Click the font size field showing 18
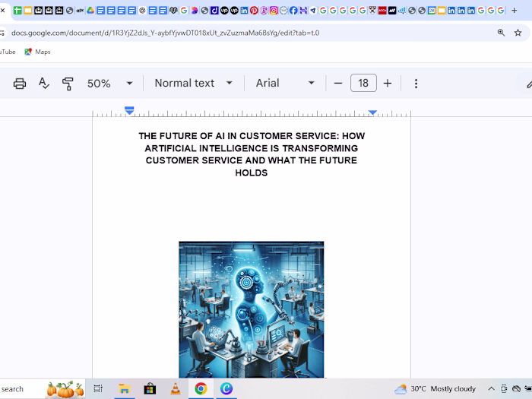The width and height of the screenshot is (532, 399). [x=363, y=83]
